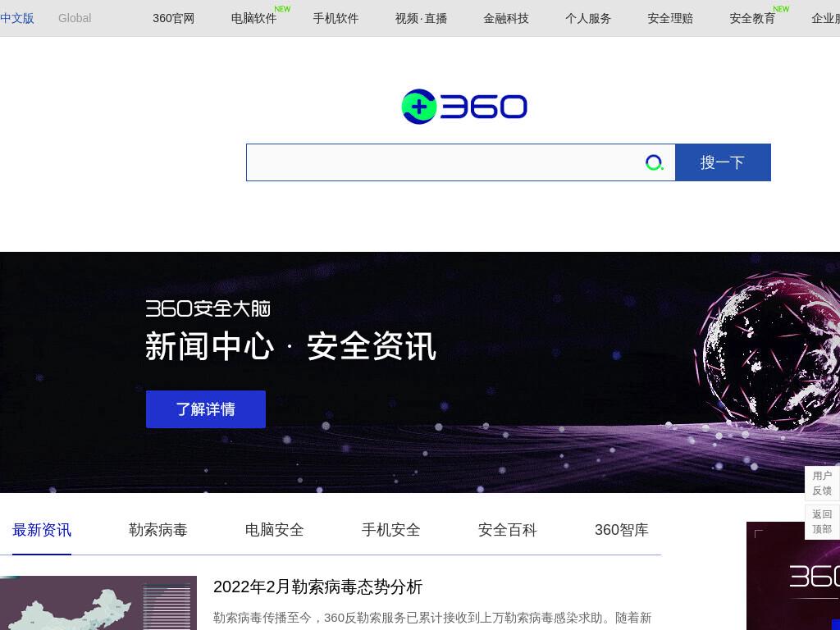Switch to the 勒索病毒 tab
Image resolution: width=840 pixels, height=630 pixels.
pos(158,530)
